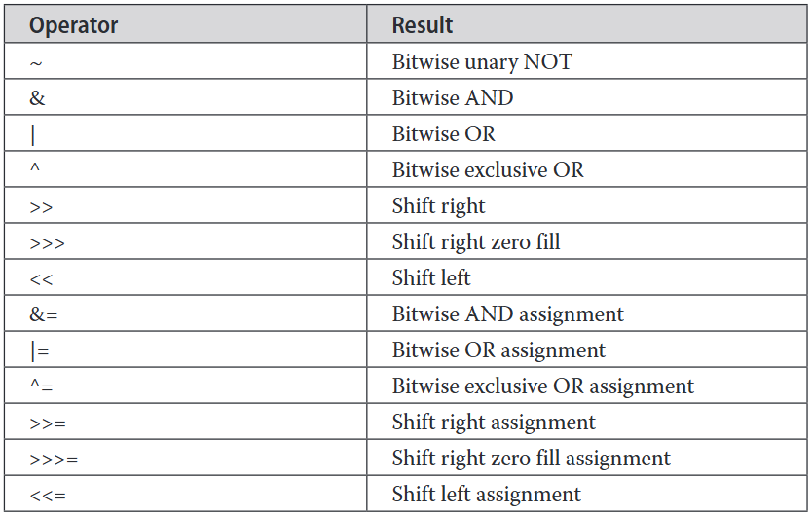Select the single ampersand operator cell
Screen dimensions: 812x515
pyautogui.click(x=38, y=98)
